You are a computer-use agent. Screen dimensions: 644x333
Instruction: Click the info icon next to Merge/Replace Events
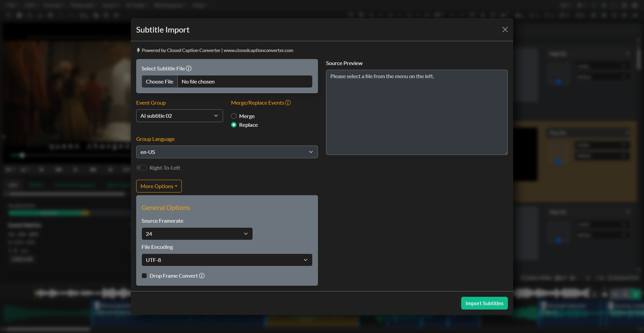click(288, 103)
